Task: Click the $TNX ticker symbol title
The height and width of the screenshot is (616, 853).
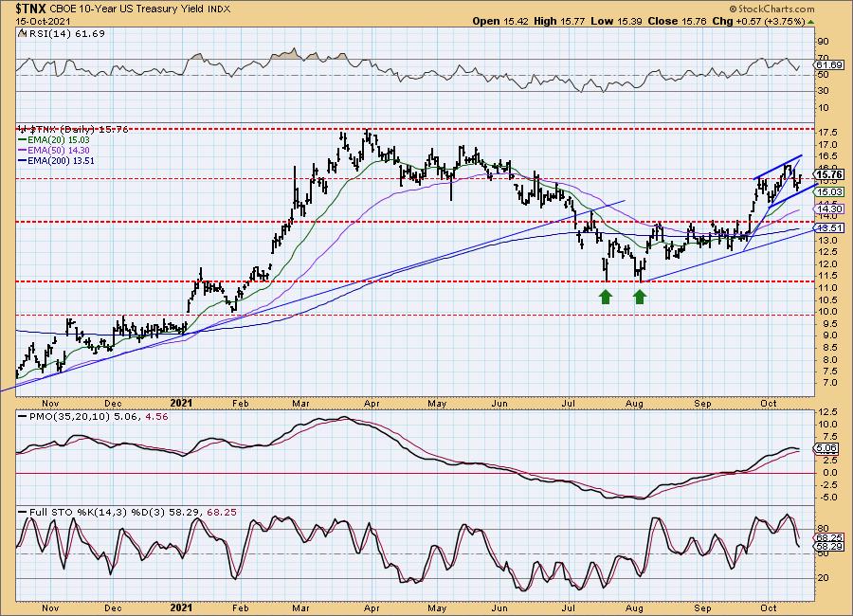Action: (x=30, y=9)
